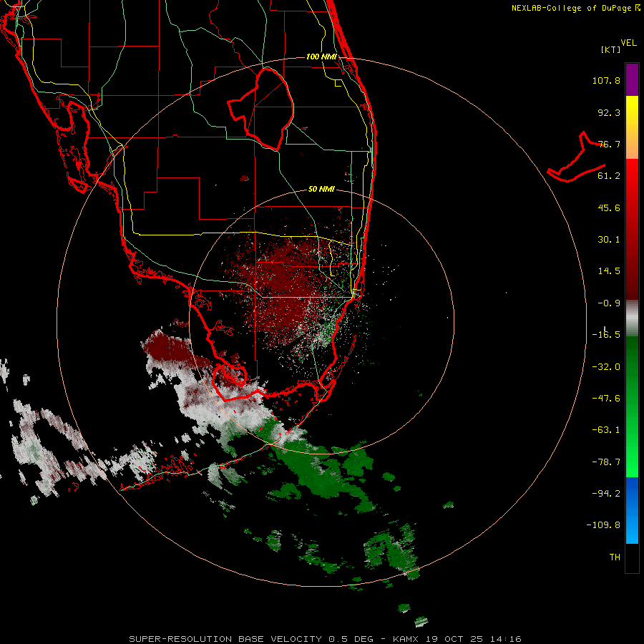Pick the blue segment of the velocity color bar
The image size is (644, 644).
click(632, 510)
